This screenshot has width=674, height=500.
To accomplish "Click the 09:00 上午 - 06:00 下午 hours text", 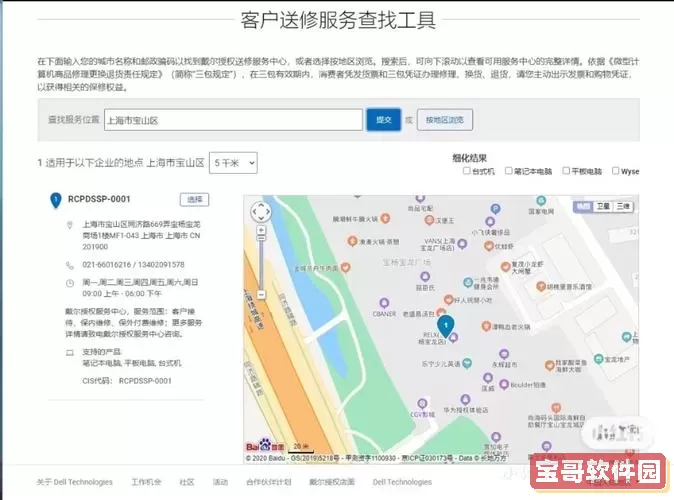I will 122,294.
